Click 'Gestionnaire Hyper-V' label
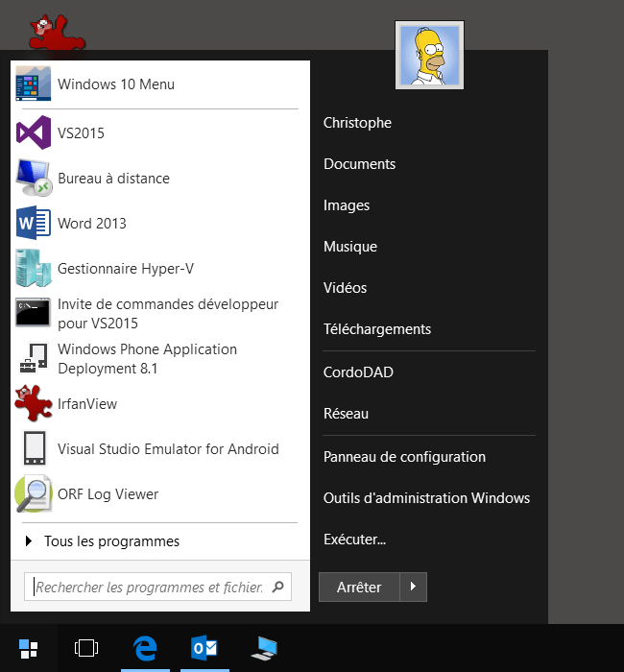 tap(126, 269)
